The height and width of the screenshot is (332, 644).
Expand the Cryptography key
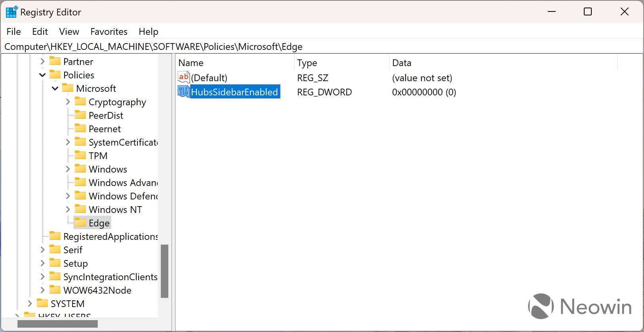pos(68,102)
